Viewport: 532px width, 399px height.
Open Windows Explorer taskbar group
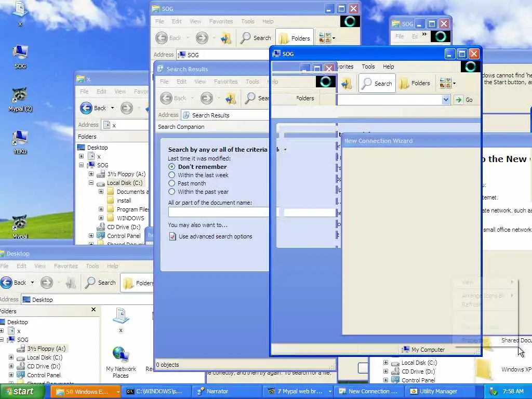(86, 391)
